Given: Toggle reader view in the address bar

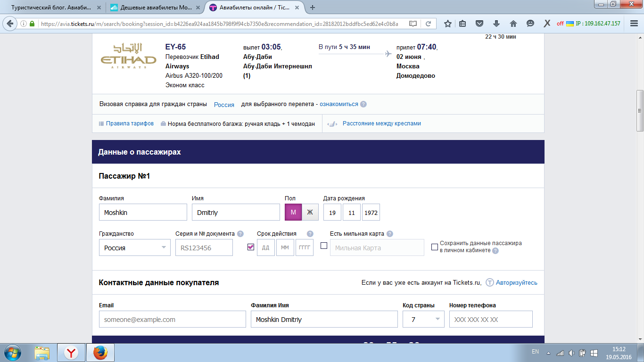Looking at the screenshot, I should (x=413, y=24).
